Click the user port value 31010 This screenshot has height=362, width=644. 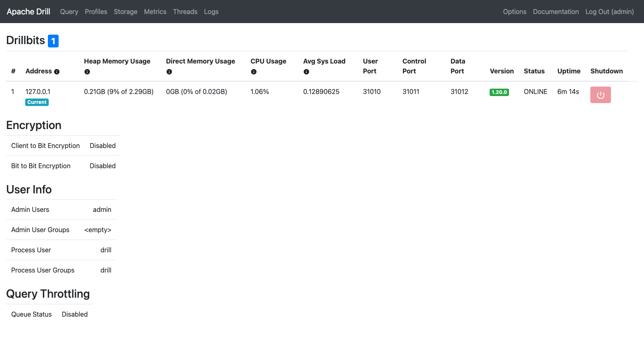pos(372,92)
